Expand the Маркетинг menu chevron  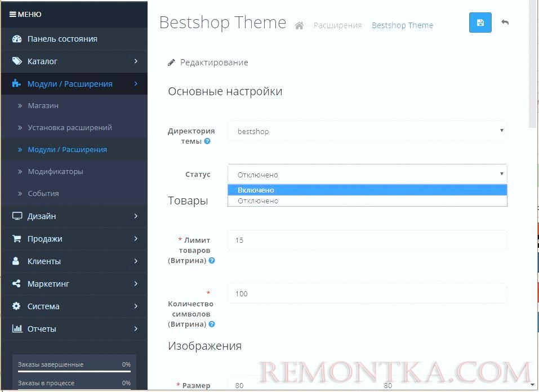[x=136, y=284]
